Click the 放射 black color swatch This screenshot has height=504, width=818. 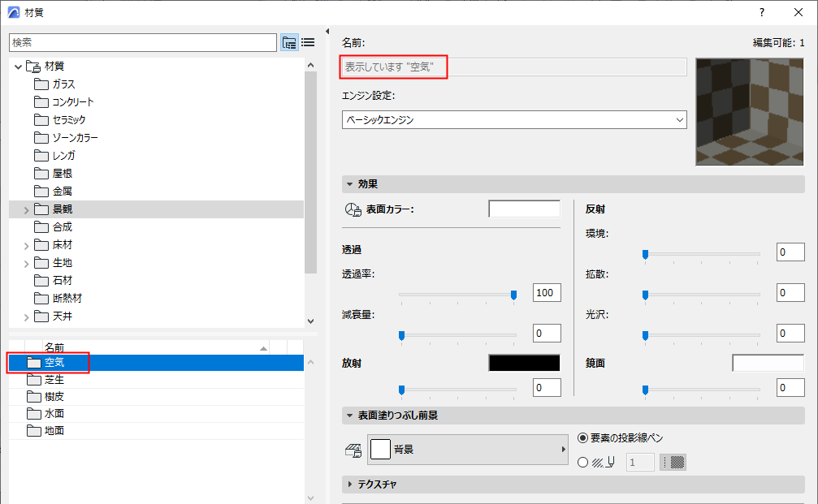tap(524, 363)
